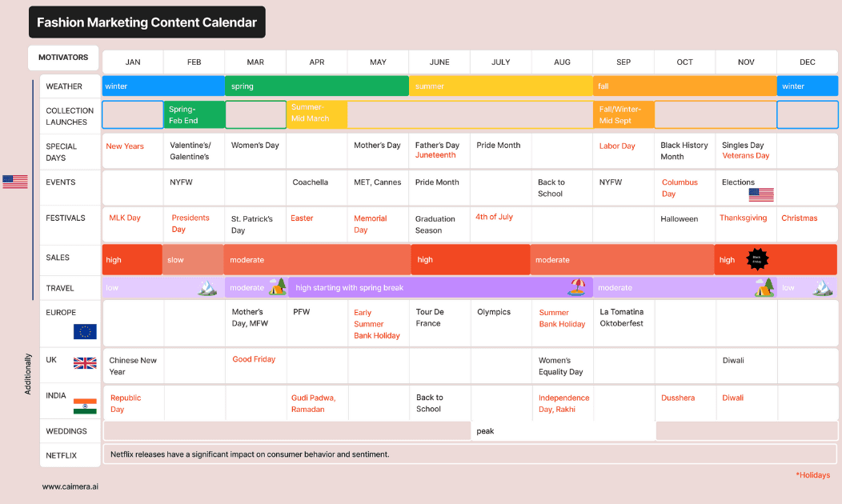Click the DEC month header

pyautogui.click(x=807, y=62)
